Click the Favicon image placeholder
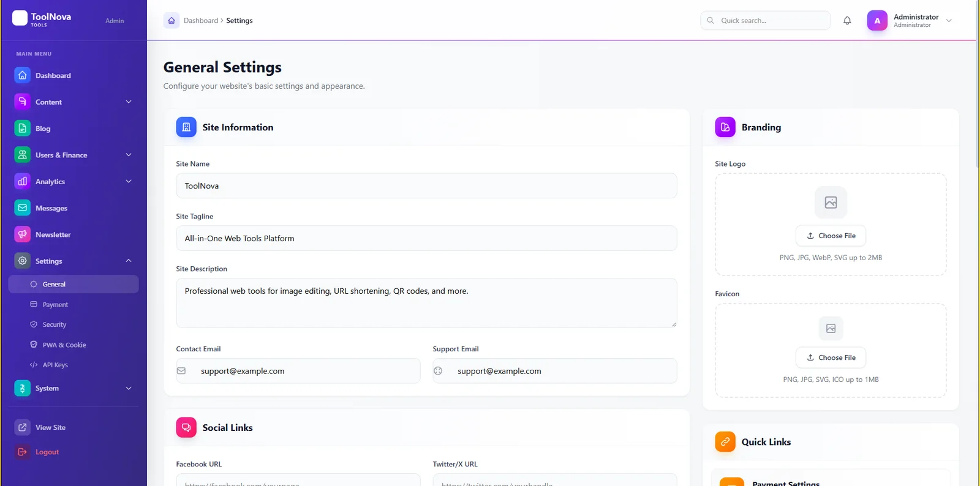Image resolution: width=980 pixels, height=486 pixels. pyautogui.click(x=831, y=329)
